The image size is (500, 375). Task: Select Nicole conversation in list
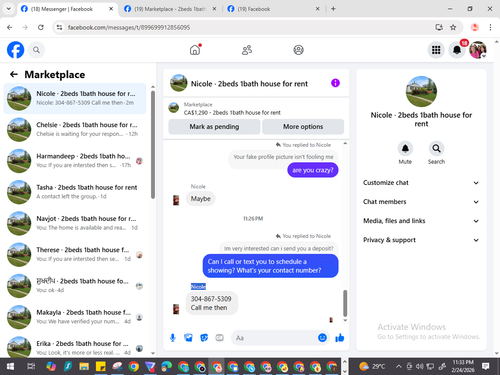coord(75,98)
